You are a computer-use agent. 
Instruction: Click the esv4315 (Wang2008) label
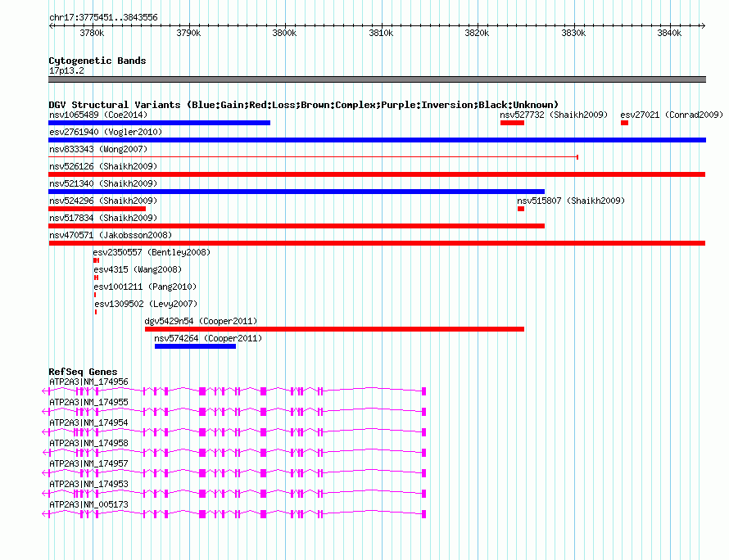[x=138, y=269]
